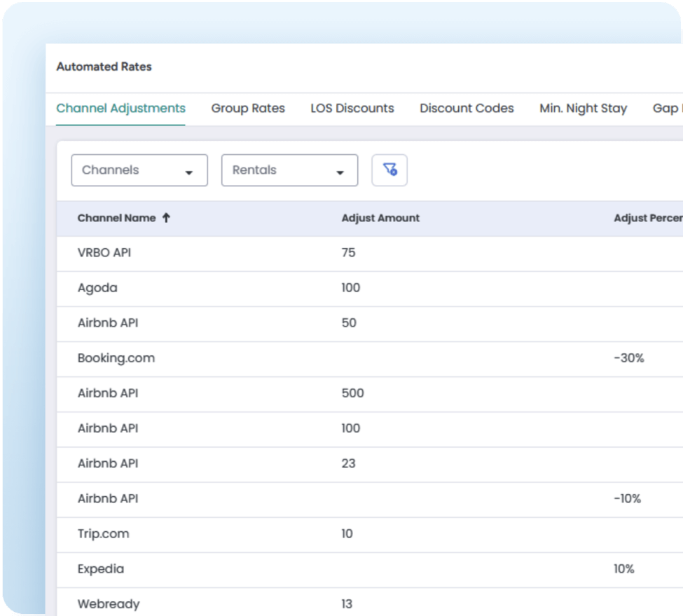Open the Channels filter dropdown
Viewport: 683px width, 616px height.
[x=139, y=170]
